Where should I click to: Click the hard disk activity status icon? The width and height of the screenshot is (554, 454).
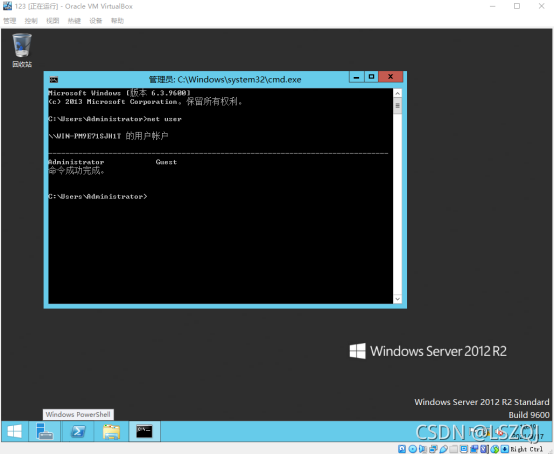point(402,449)
